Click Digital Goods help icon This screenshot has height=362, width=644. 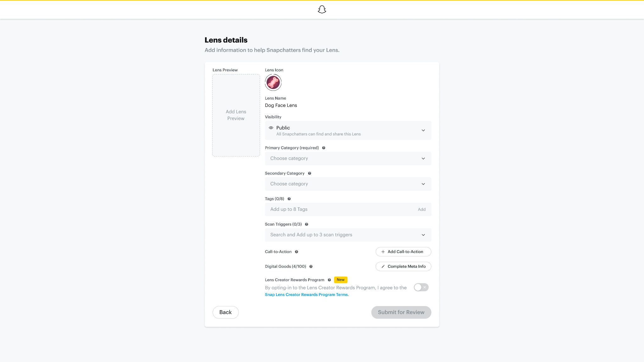(311, 266)
